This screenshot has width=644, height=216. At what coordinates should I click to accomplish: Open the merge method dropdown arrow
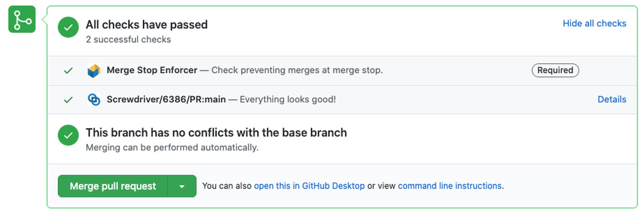182,186
